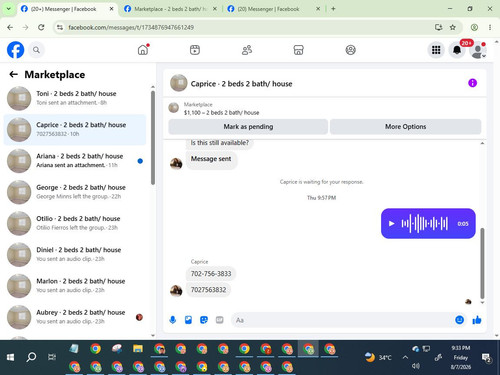Show hidden system tray icons
This screenshot has height=375, width=500.
(x=405, y=357)
